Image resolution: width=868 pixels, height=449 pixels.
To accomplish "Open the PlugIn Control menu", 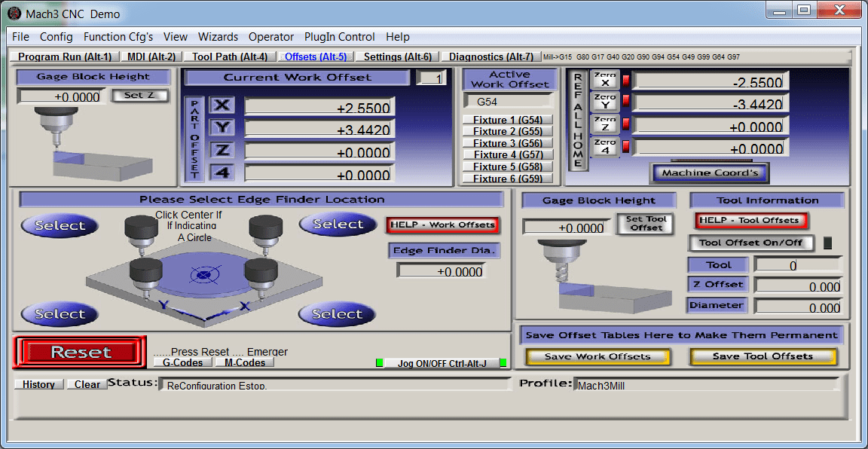I will [x=339, y=37].
